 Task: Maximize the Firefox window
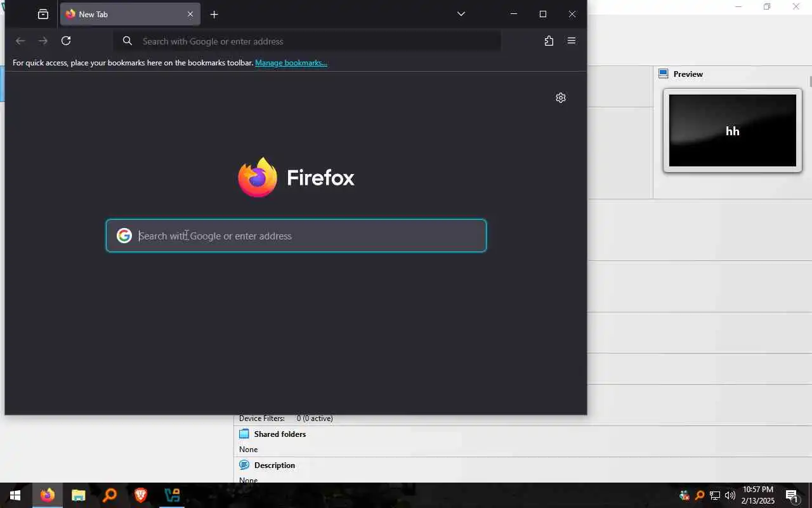543,14
